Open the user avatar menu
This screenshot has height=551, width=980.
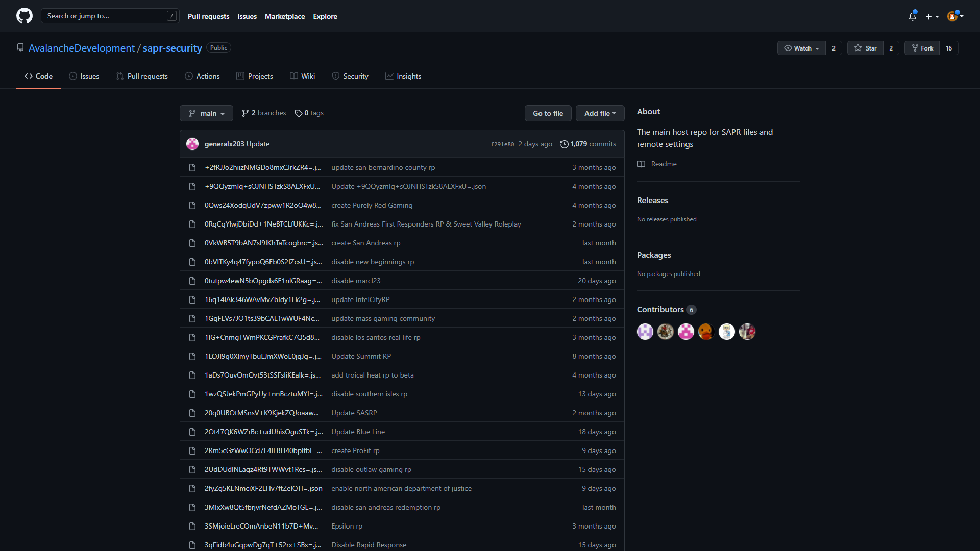[x=955, y=16]
